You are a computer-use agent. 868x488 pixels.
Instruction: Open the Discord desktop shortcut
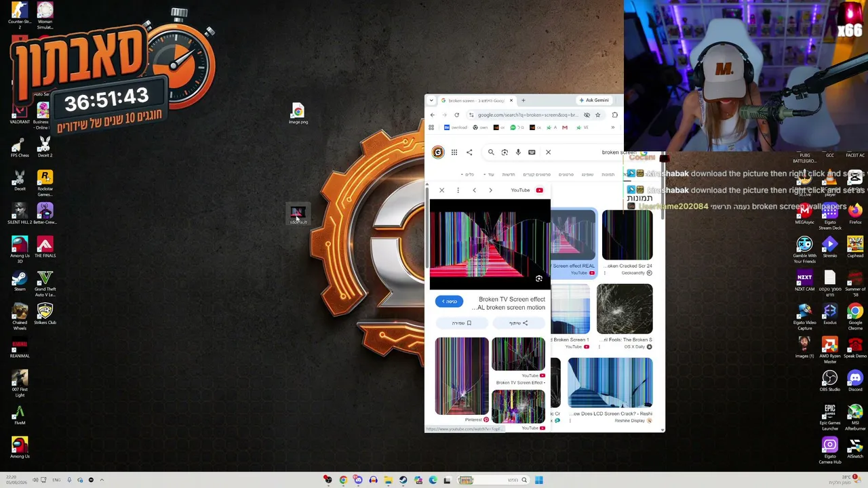(855, 381)
